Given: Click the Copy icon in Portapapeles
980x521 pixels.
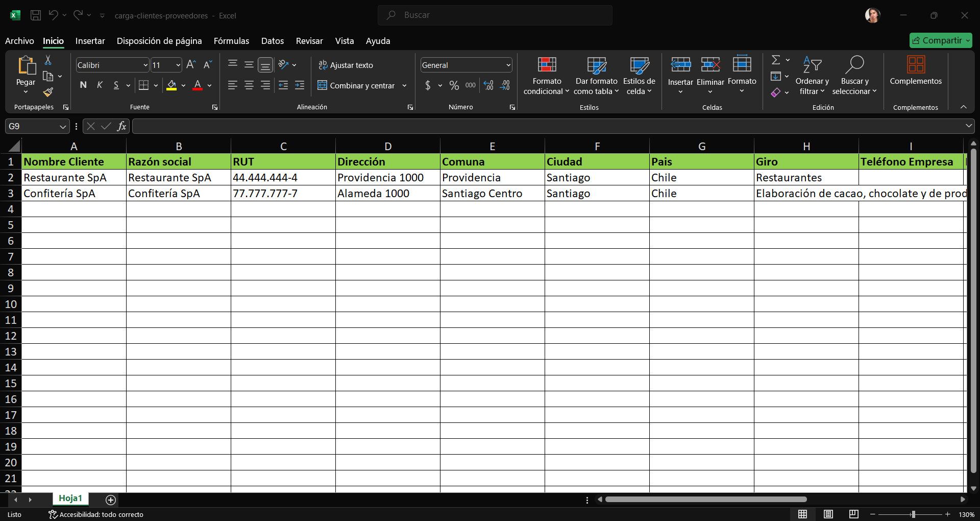Looking at the screenshot, I should [x=48, y=76].
